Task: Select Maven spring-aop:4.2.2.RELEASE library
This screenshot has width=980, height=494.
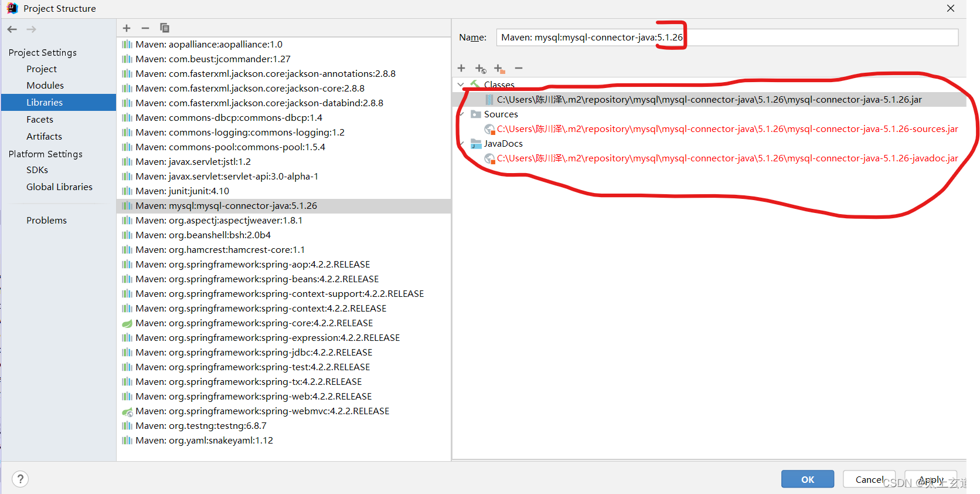Action: [x=253, y=265]
